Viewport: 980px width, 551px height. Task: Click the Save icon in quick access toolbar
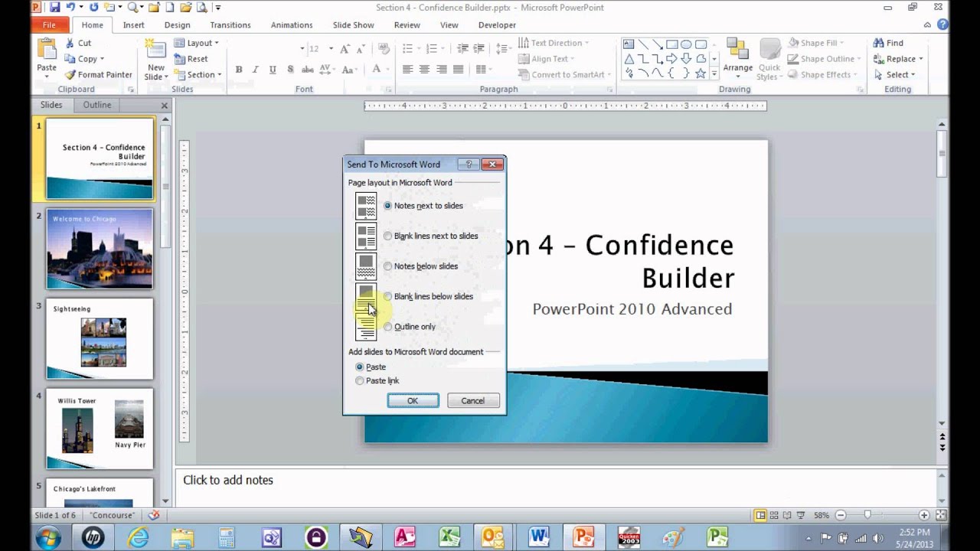pos(55,8)
